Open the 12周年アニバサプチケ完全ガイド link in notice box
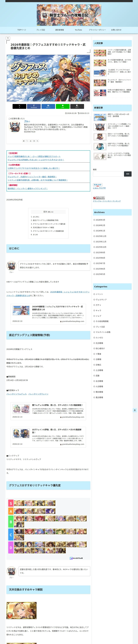Screen dimensions: 138x644 34,168
